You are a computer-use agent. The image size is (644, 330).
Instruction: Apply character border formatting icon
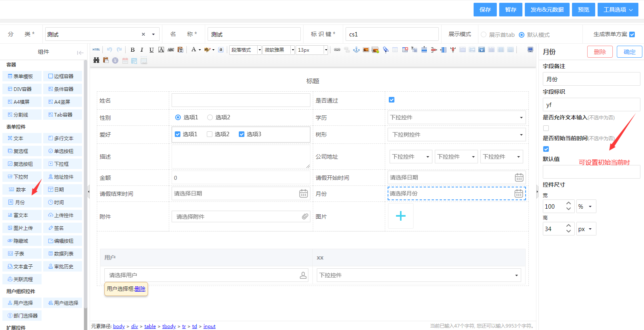161,50
